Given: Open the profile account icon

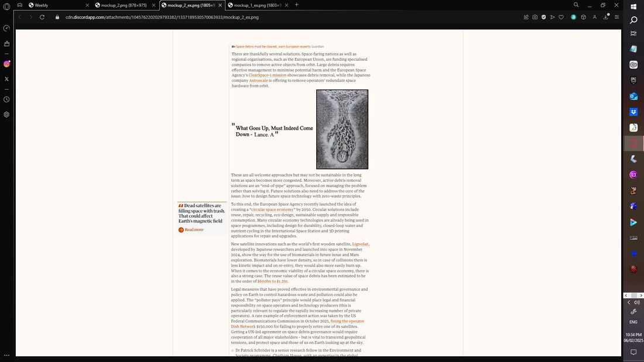Looking at the screenshot, I should point(594,17).
